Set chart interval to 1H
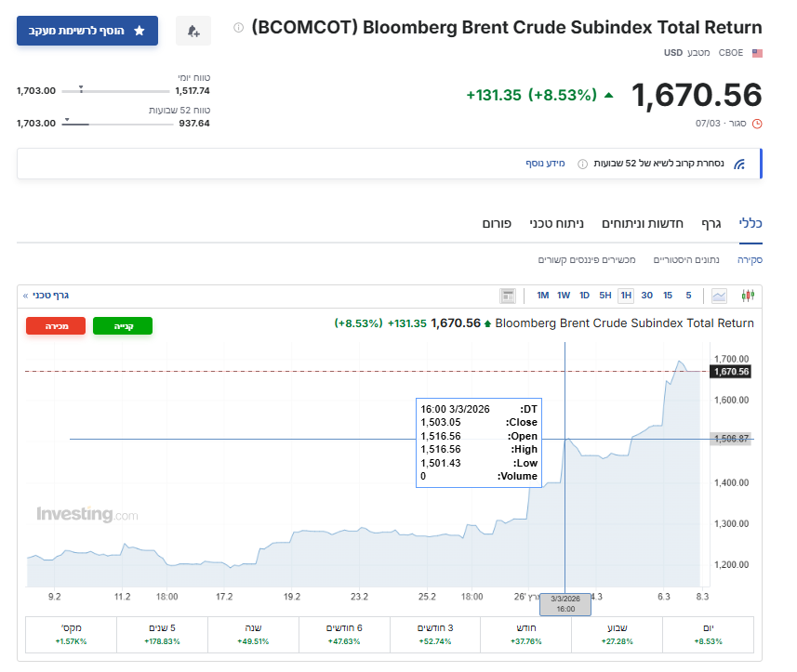This screenshot has height=672, width=797. coord(626,296)
